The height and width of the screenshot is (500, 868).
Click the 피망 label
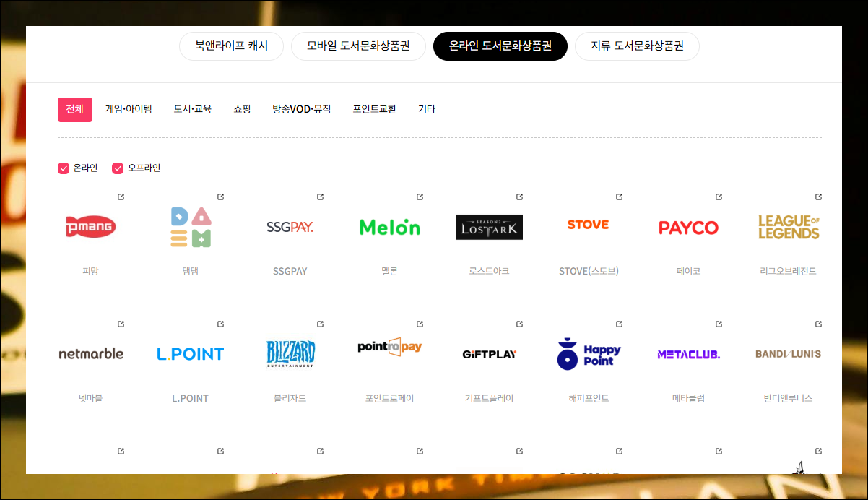(91, 271)
